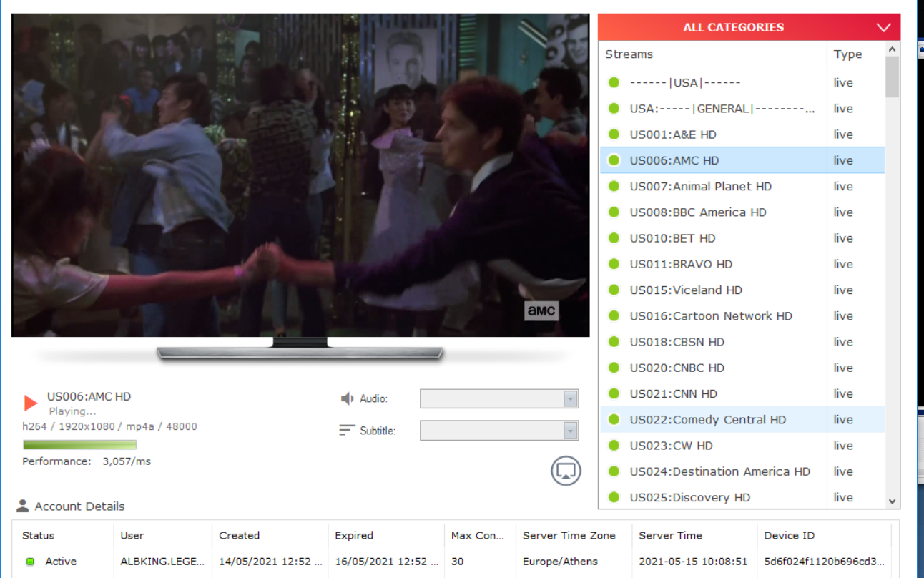
Task: Click the green dot beside US008:BBC America HD
Action: (x=614, y=212)
